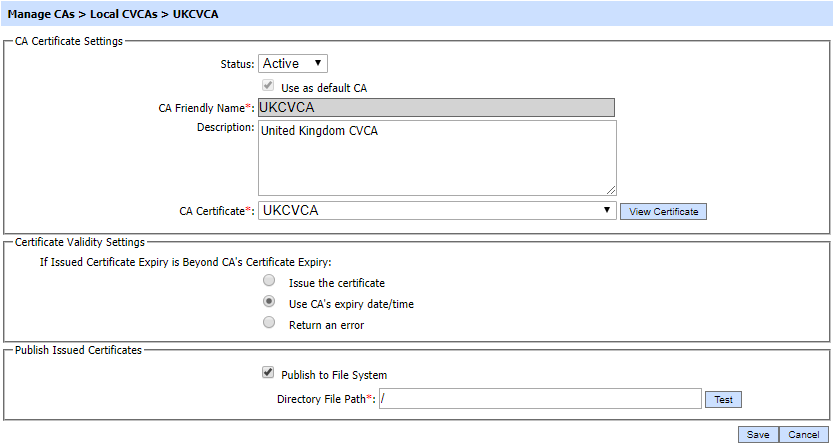
Task: Select the Issue the certificate radio option
Action: (268, 281)
